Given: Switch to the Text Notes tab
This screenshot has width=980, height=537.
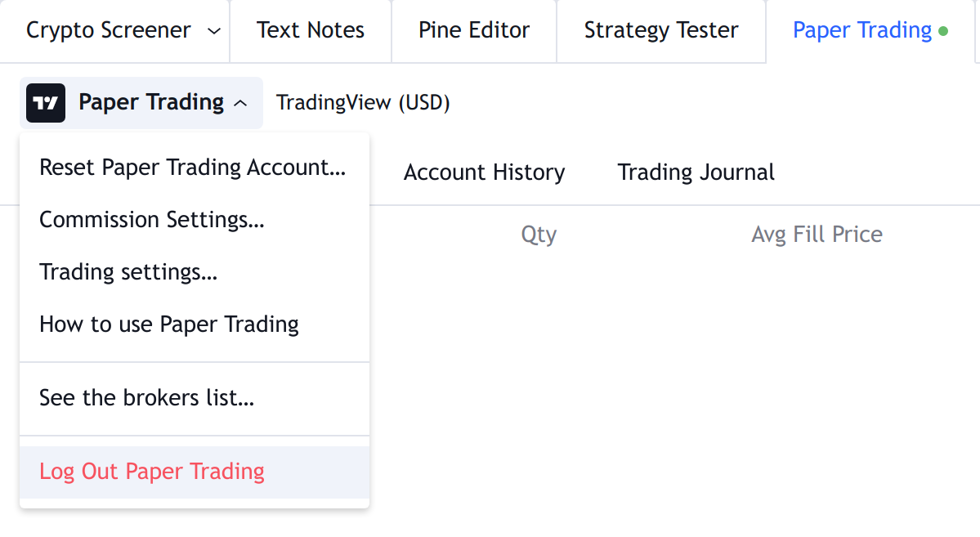Looking at the screenshot, I should coord(311,30).
